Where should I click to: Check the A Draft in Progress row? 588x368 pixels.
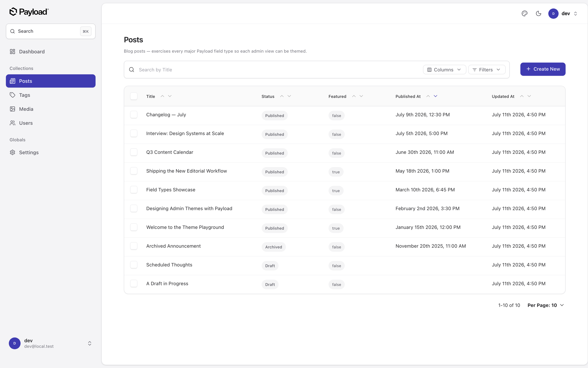click(134, 283)
